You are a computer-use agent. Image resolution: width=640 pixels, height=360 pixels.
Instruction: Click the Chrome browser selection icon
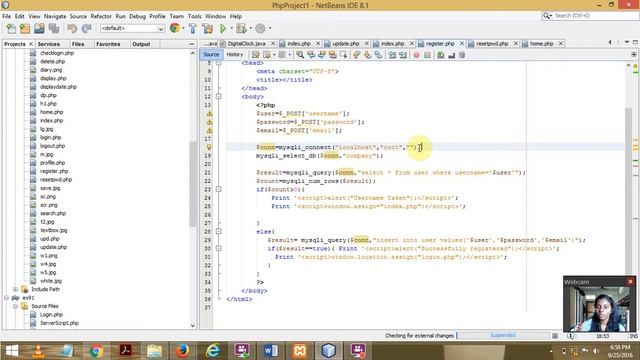point(175,28)
